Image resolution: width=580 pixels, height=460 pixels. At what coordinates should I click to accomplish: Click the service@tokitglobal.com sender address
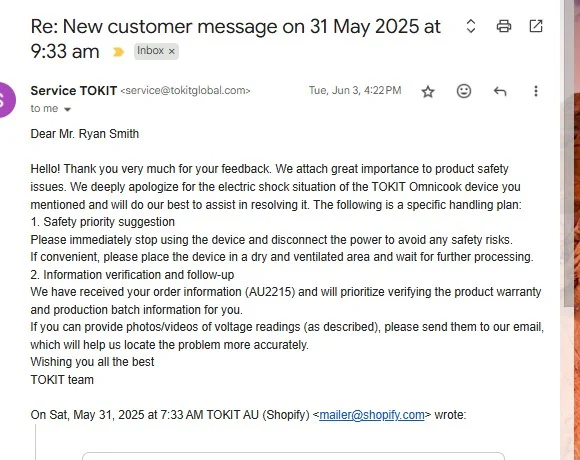tap(186, 91)
